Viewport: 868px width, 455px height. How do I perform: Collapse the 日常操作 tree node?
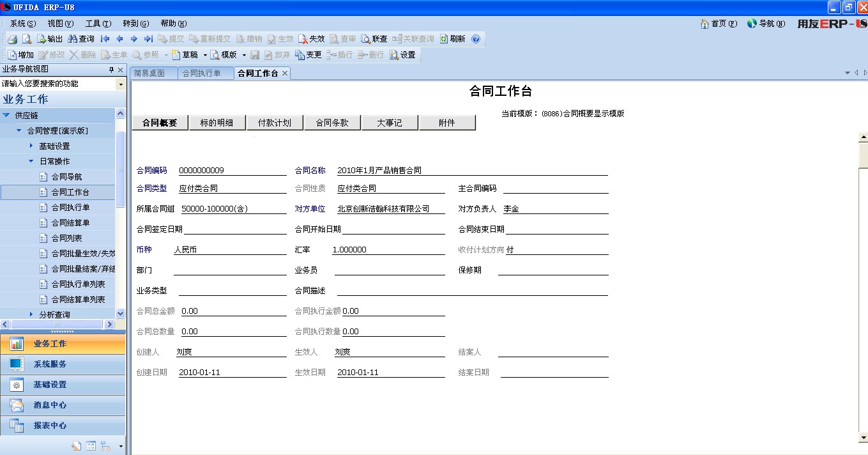click(31, 162)
